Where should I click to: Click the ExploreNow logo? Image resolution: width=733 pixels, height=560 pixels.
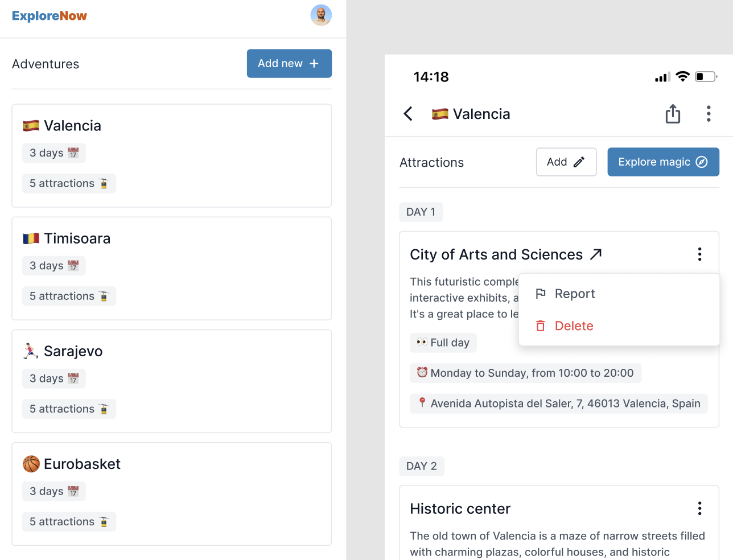point(50,16)
